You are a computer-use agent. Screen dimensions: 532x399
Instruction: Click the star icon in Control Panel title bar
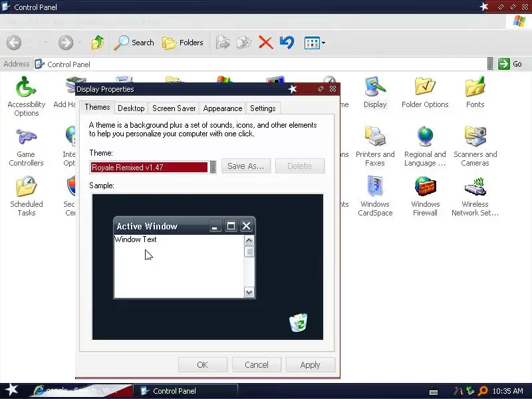tap(484, 7)
